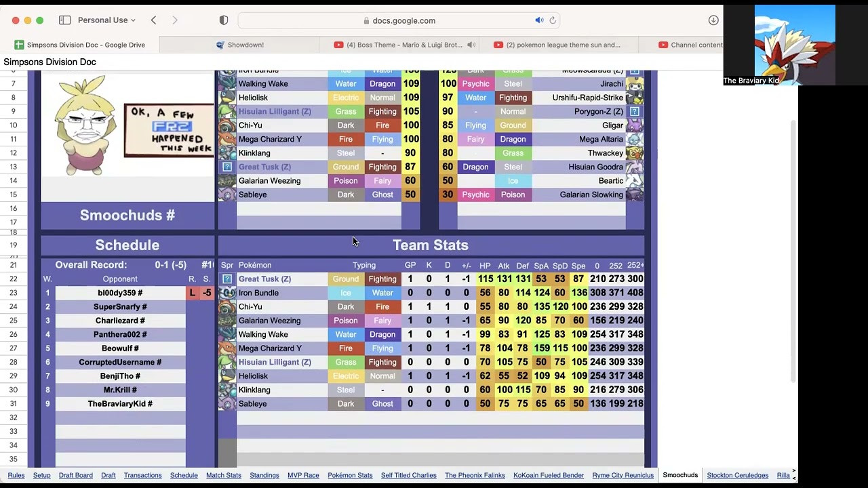Open the Standings sheet tab
868x488 pixels.
click(264, 475)
